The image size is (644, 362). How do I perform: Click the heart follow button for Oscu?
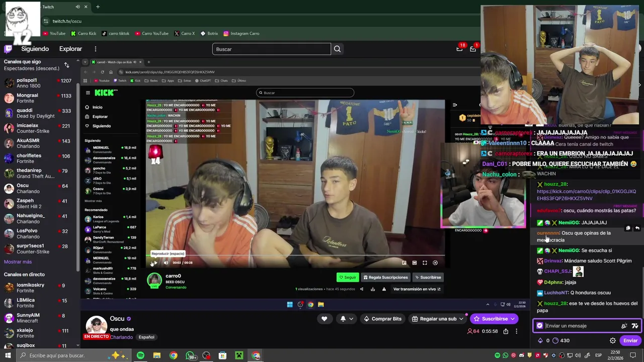(324, 319)
